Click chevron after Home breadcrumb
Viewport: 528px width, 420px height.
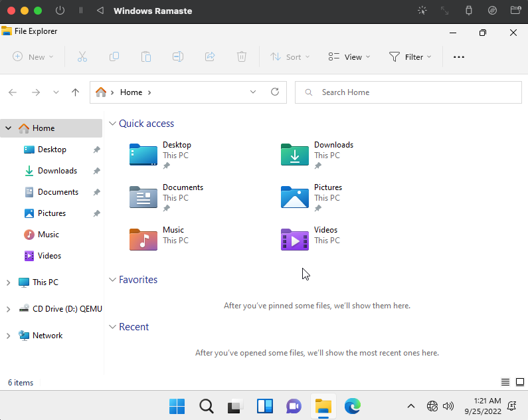(x=149, y=92)
